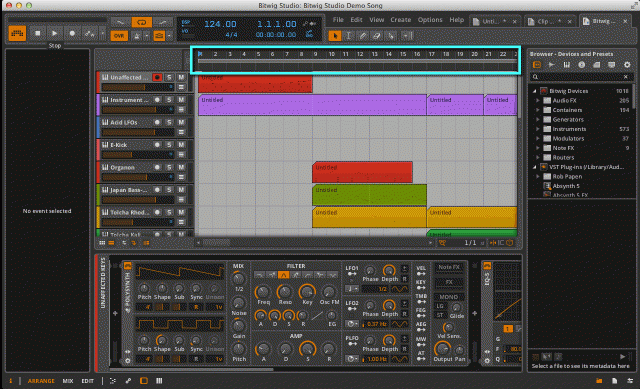The height and width of the screenshot is (389, 640).
Task: Select the red clip on Organon track
Action: (x=362, y=172)
